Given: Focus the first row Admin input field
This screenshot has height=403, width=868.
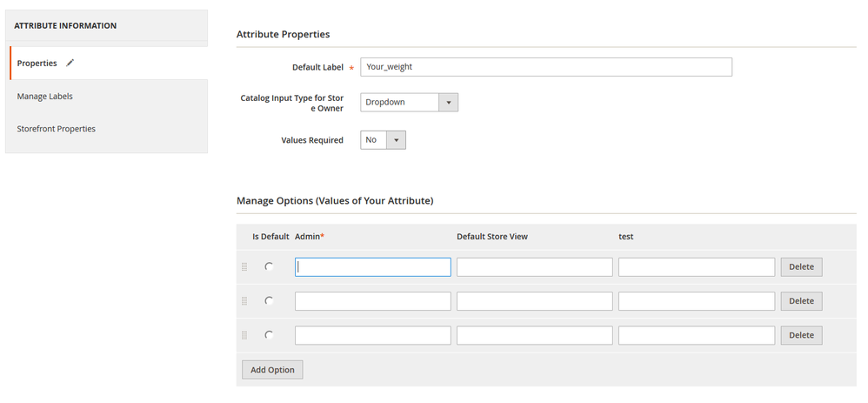Looking at the screenshot, I should [372, 267].
